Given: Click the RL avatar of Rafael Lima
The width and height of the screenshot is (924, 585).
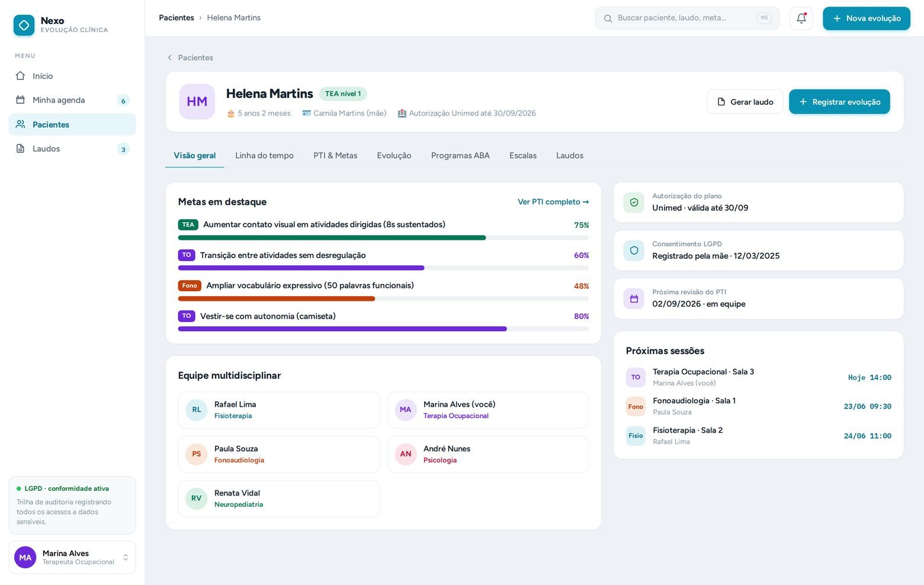Looking at the screenshot, I should pyautogui.click(x=197, y=410).
